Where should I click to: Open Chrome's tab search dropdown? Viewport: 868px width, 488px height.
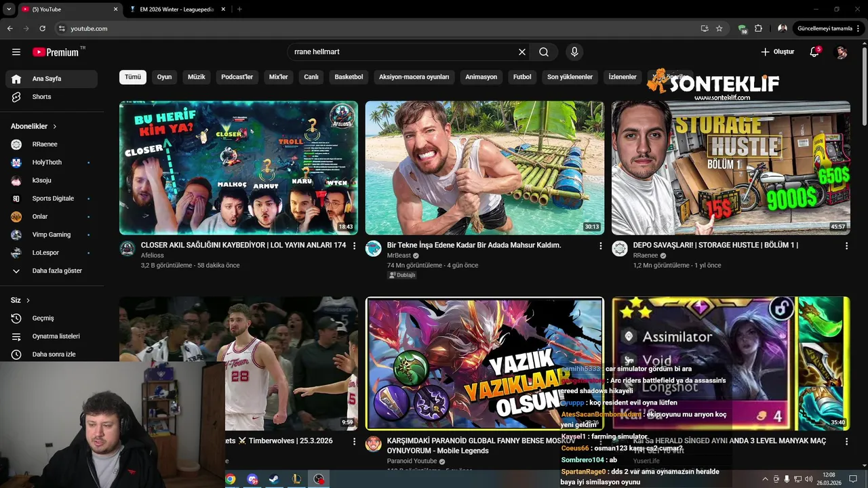pos(9,9)
